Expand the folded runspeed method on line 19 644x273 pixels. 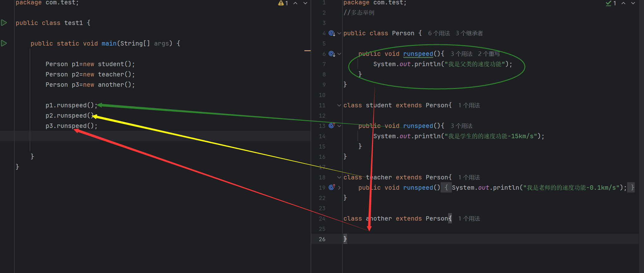point(339,188)
